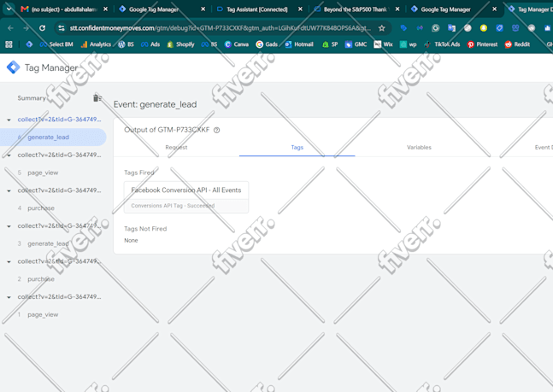
Task: Bookmark this page with the star icon
Action: (x=381, y=28)
